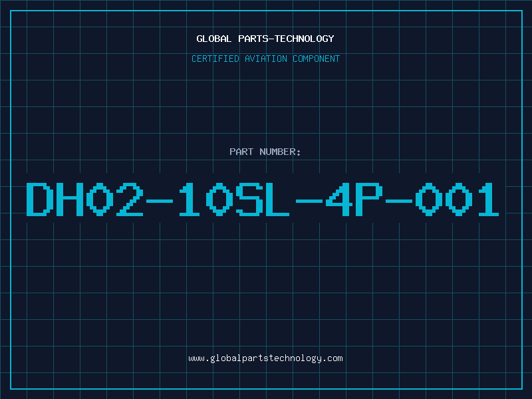Click the word GLOBAL in the header
The height and width of the screenshot is (399, 532).
click(214, 39)
